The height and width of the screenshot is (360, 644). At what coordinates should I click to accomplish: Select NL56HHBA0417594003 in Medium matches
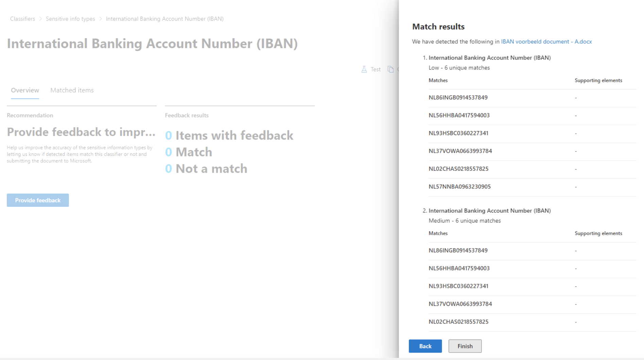click(x=459, y=268)
